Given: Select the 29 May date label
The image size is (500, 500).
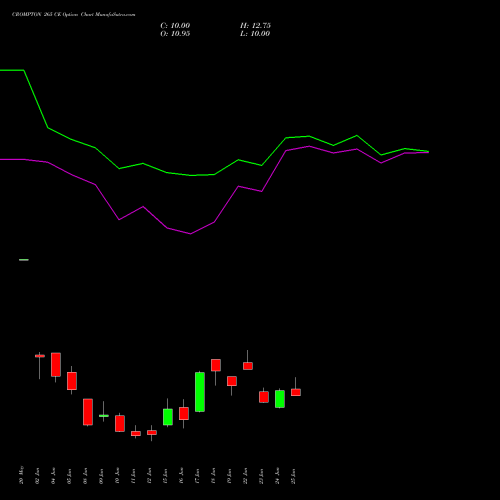Looking at the screenshot, I should point(22,475).
